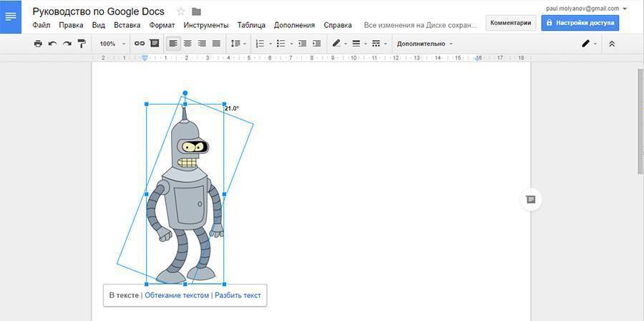This screenshot has height=321, width=644.
Task: Click the top-left resize handle of image
Action: (x=147, y=104)
